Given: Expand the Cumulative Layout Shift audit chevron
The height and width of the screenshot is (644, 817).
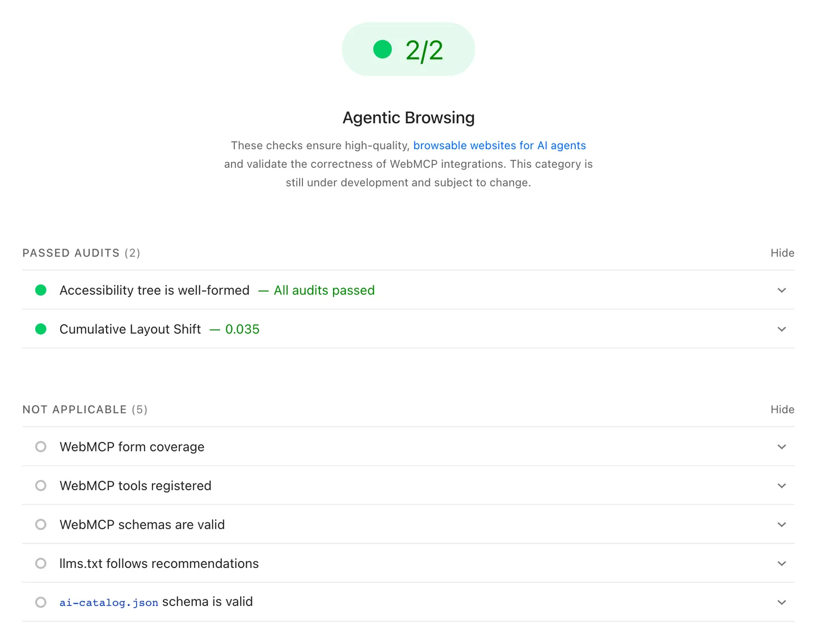Looking at the screenshot, I should point(782,329).
